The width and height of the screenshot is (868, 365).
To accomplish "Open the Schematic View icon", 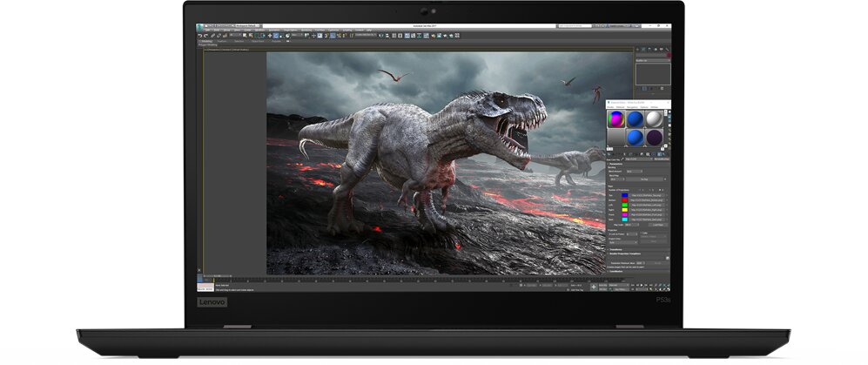I will [x=420, y=36].
